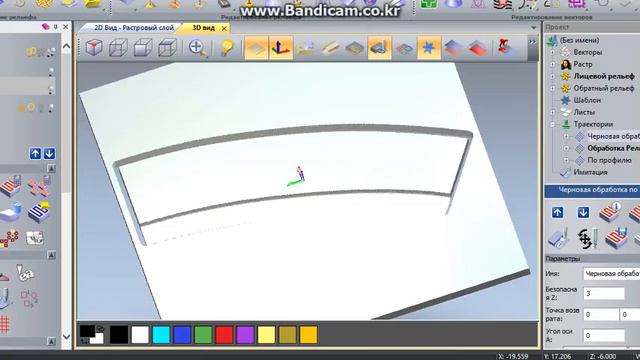Expand the Векторы tree node
The height and width of the screenshot is (360, 640).
(x=552, y=52)
